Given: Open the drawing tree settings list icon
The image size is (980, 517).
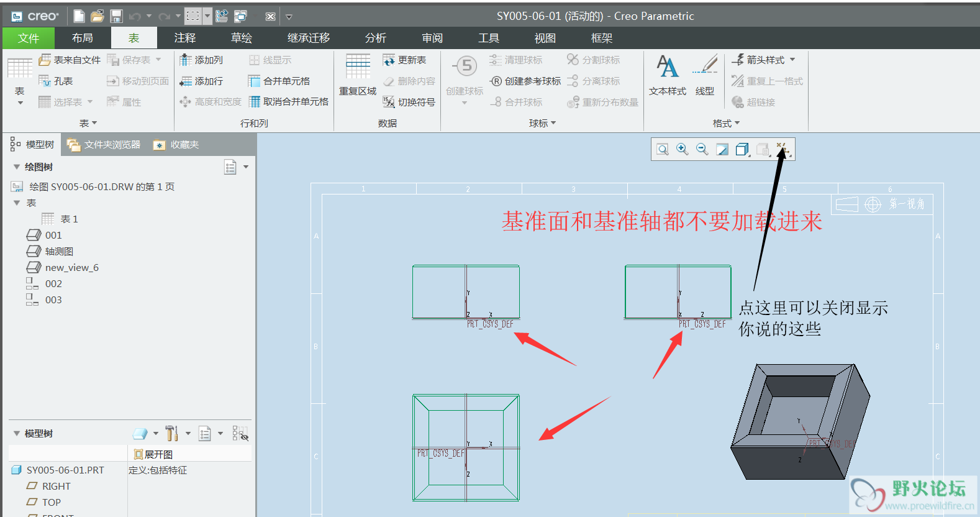Looking at the screenshot, I should (230, 167).
